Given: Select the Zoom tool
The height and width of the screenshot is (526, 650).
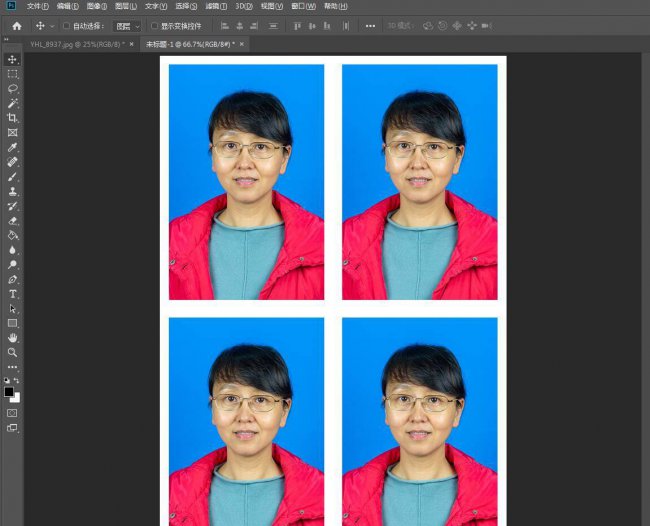Looking at the screenshot, I should point(12,353).
